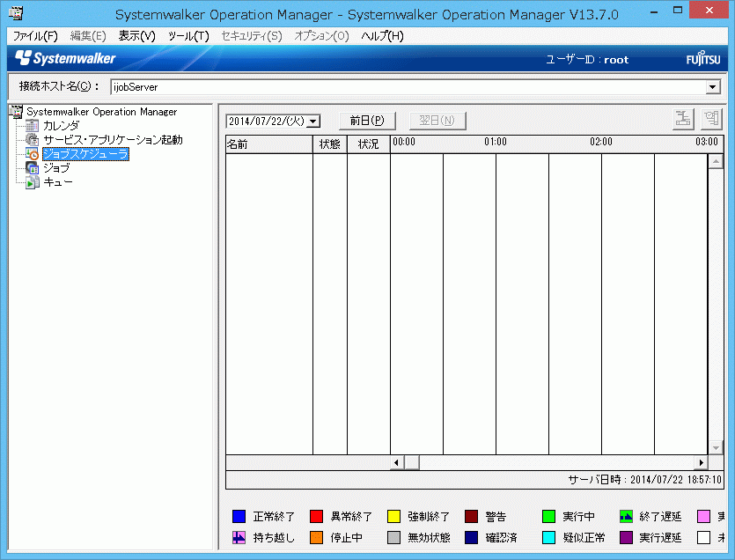735x560 pixels.
Task: Click the green 実行中 color swatch
Action: click(x=548, y=516)
